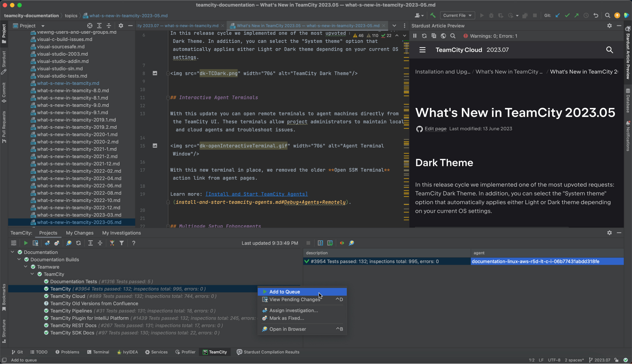Switch to My Investigations tab
Viewport: 632px width, 364px height.
pyautogui.click(x=122, y=232)
